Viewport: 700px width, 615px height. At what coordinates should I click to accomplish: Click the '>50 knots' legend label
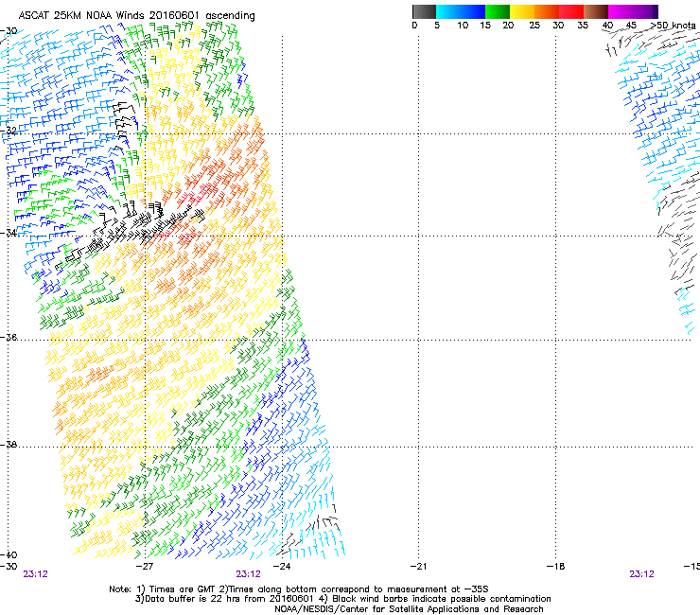click(673, 25)
